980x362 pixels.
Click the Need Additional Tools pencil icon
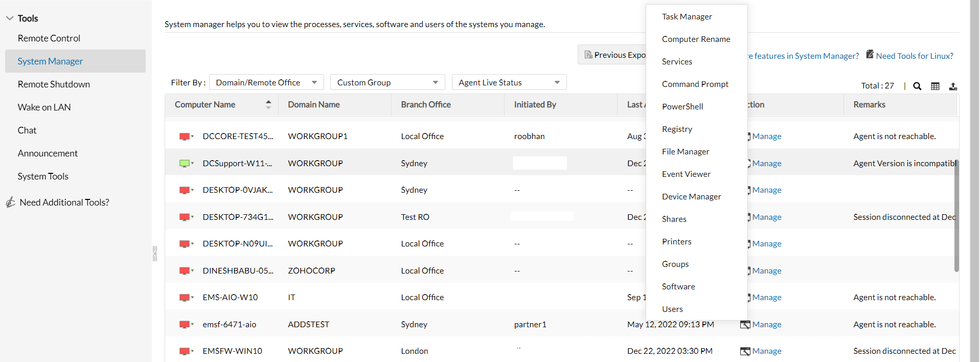[11, 202]
